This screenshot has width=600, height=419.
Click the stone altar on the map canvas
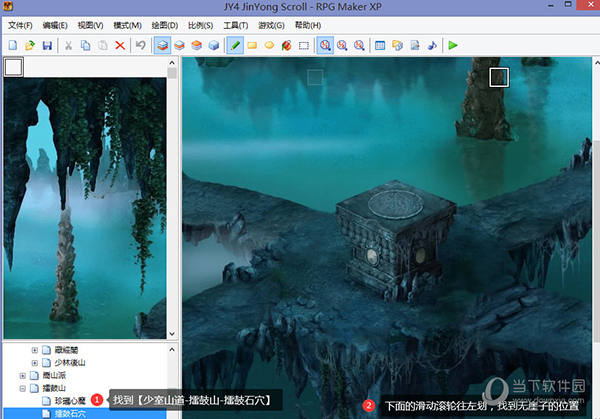tap(396, 240)
